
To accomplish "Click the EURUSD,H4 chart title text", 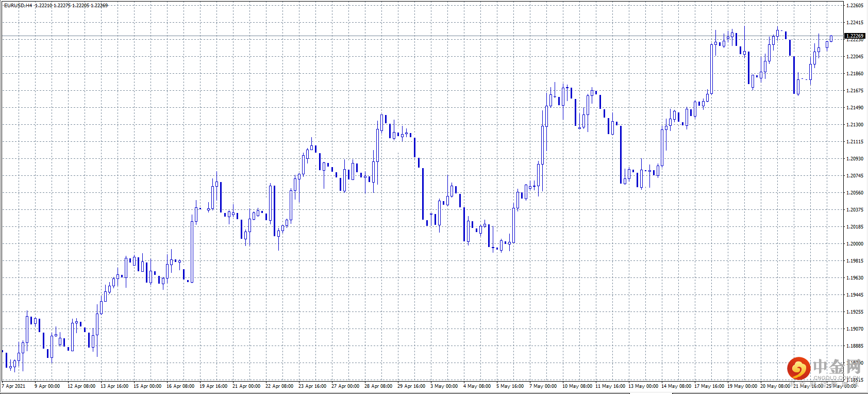I will click(18, 5).
